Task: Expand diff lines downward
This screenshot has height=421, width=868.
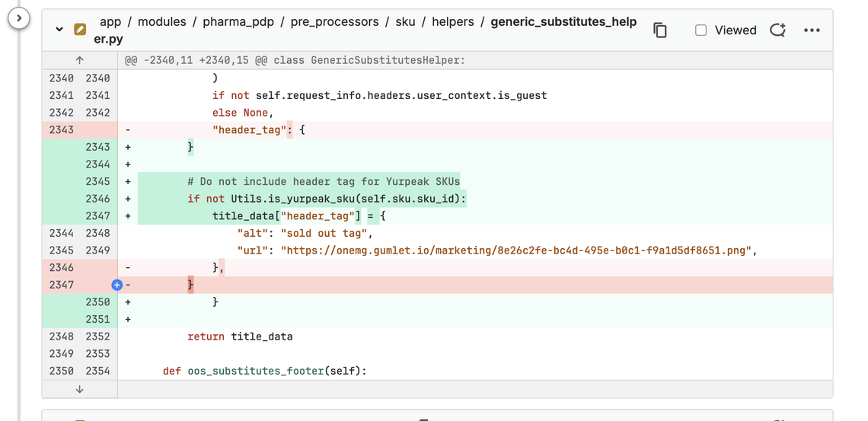Action: [79, 389]
